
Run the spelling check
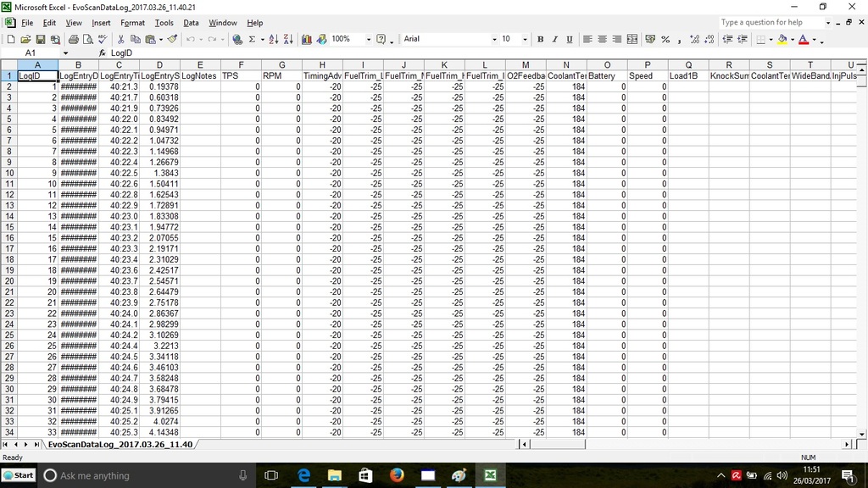[x=103, y=39]
